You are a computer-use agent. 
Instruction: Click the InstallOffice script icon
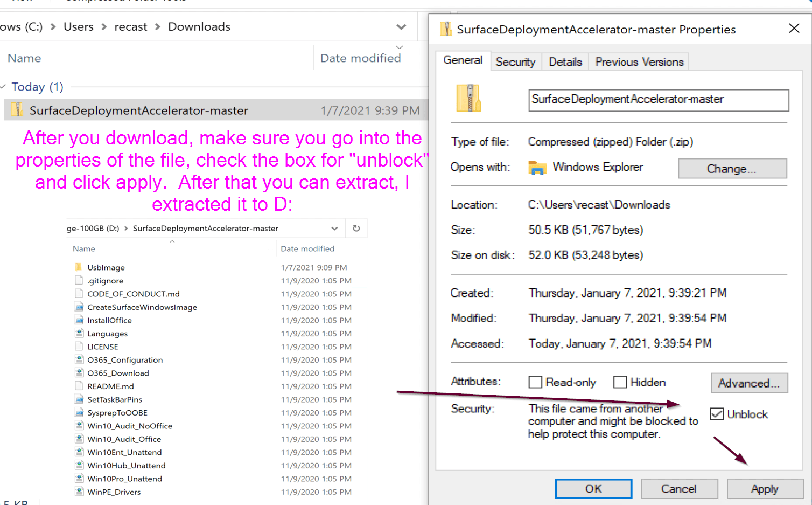coord(79,320)
